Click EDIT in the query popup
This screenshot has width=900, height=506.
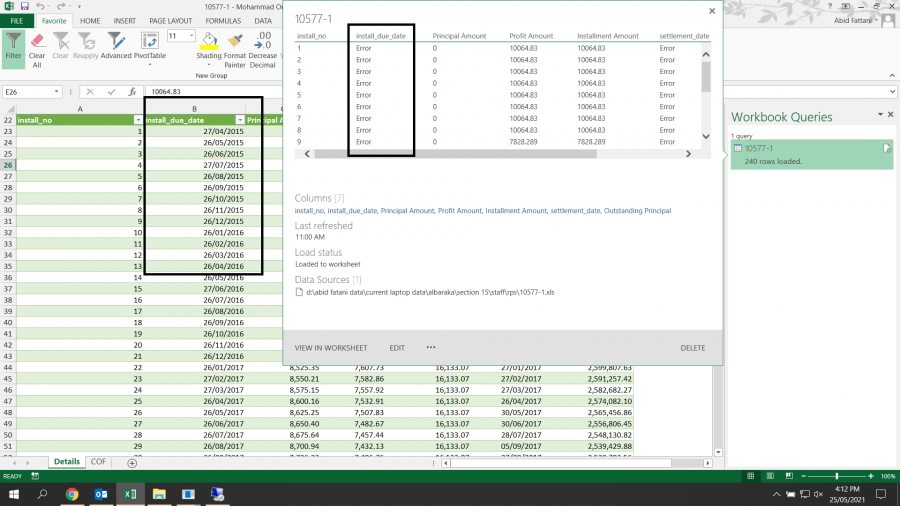pos(397,348)
